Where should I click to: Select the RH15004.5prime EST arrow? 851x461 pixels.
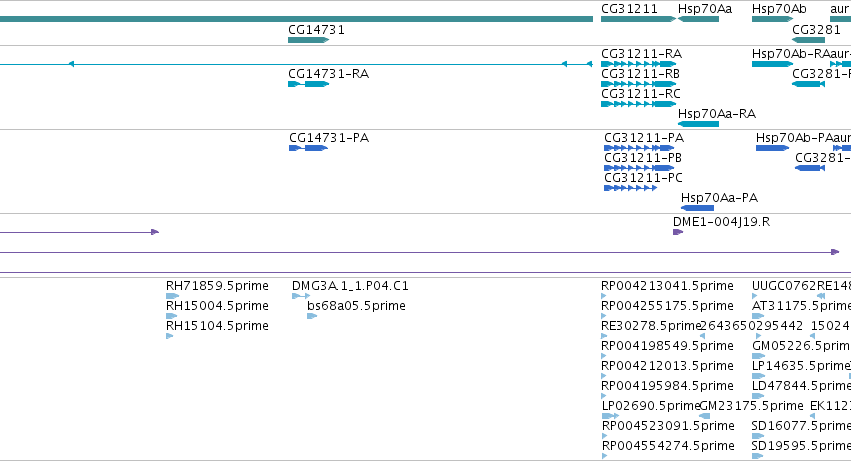pos(172,316)
